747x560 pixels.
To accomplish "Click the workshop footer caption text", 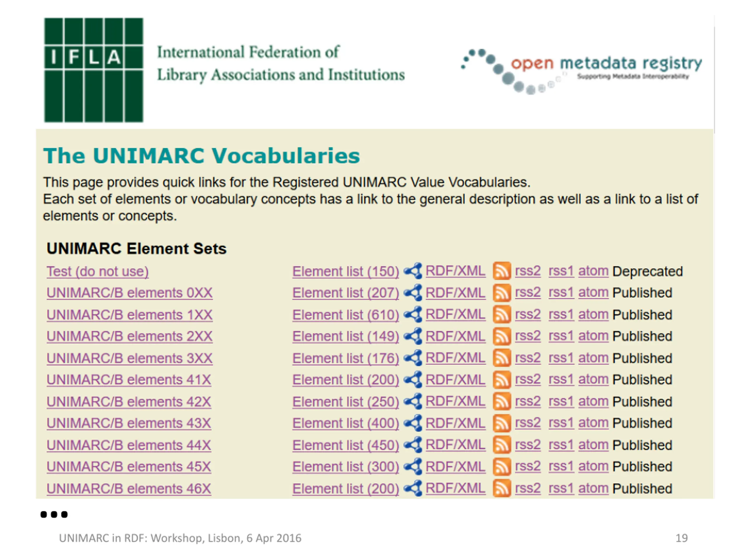I will (180, 538).
